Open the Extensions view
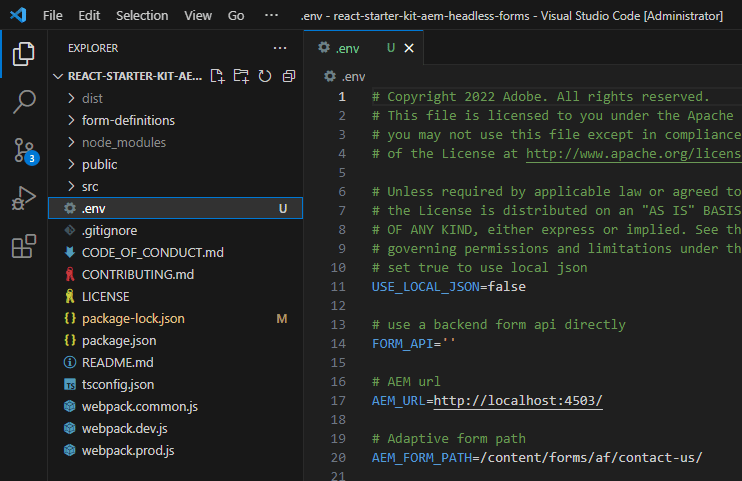Screen dimensions: 742x481 [24, 247]
